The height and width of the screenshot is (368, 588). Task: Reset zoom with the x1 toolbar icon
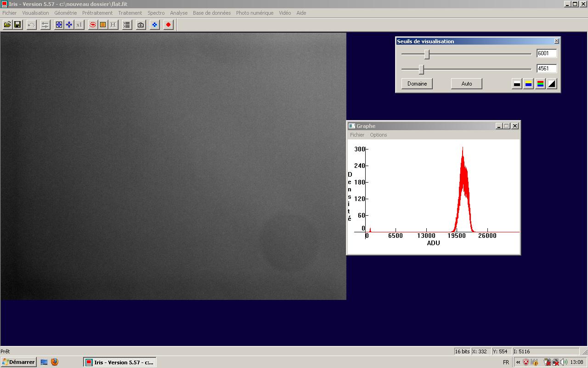click(79, 25)
